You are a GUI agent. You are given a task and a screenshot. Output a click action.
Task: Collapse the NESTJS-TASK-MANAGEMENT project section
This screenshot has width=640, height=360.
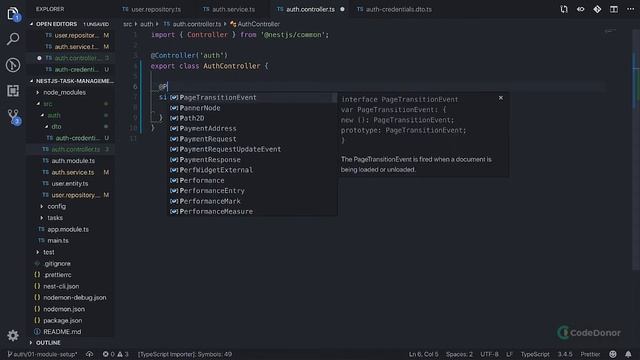tap(70, 81)
